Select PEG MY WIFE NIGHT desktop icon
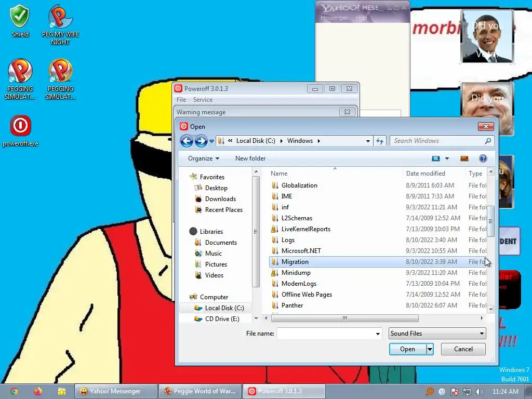This screenshot has height=399, width=532. (60, 24)
